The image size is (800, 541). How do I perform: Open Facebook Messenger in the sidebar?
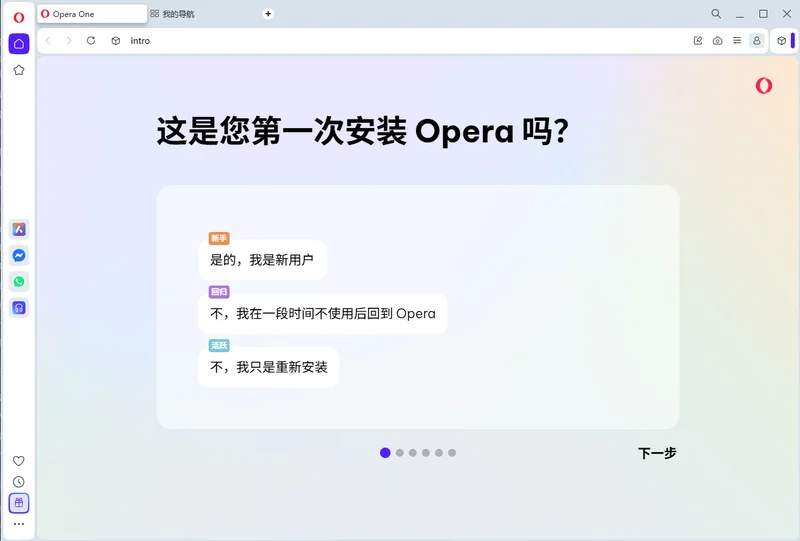(19, 255)
